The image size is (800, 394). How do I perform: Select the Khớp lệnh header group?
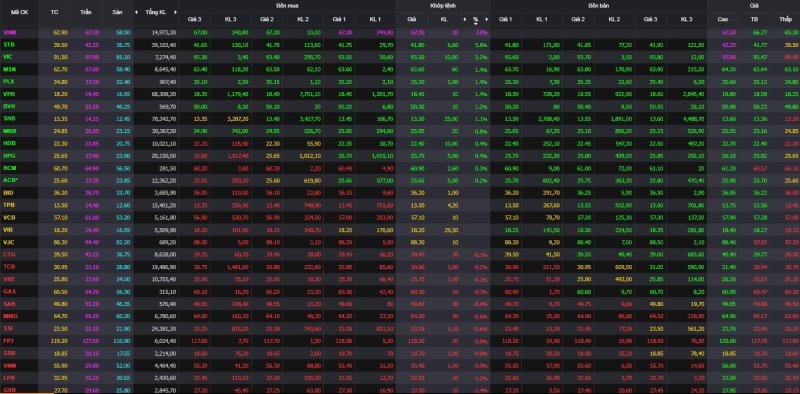(443, 6)
